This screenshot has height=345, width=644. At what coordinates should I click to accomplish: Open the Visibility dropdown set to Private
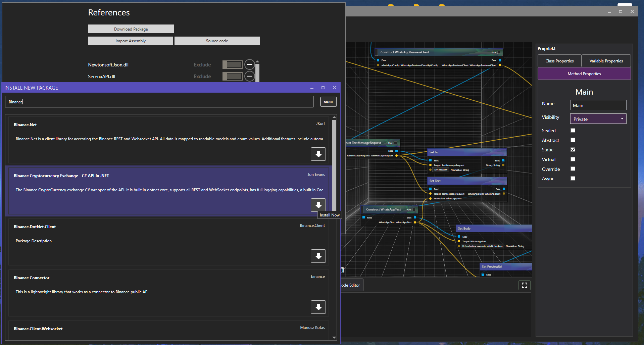[x=598, y=119]
